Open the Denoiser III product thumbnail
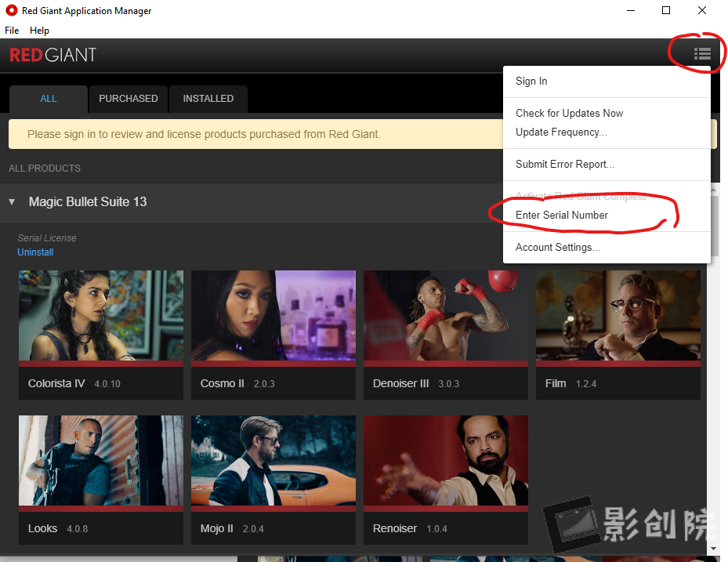Image resolution: width=728 pixels, height=562 pixels. [x=445, y=315]
